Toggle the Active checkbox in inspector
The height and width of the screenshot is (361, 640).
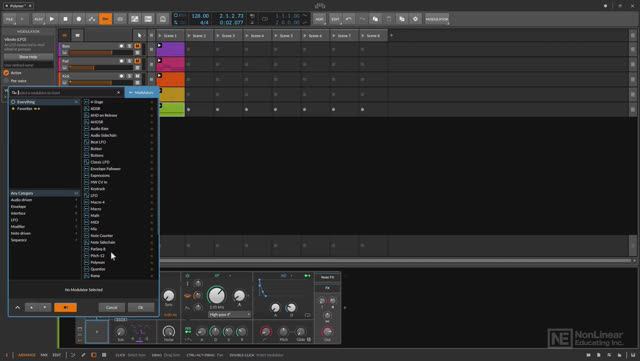pos(6,73)
